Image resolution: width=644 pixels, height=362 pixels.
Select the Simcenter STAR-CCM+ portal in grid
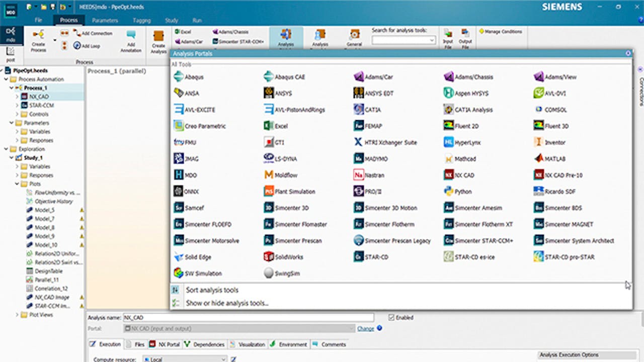click(x=478, y=241)
